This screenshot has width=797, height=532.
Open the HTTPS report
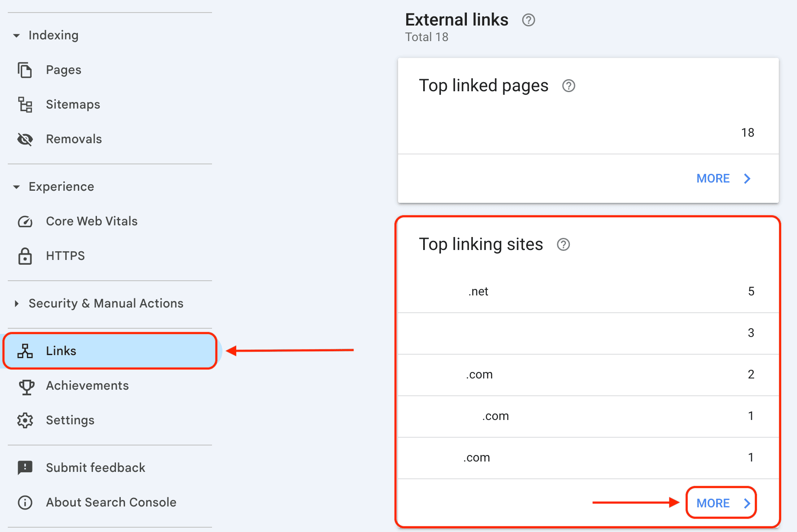pos(65,256)
